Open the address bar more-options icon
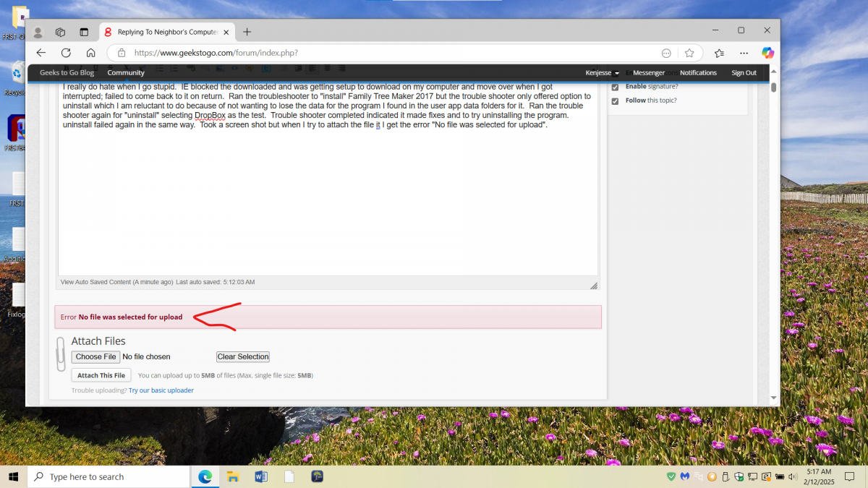Image resolution: width=868 pixels, height=488 pixels. click(x=666, y=53)
